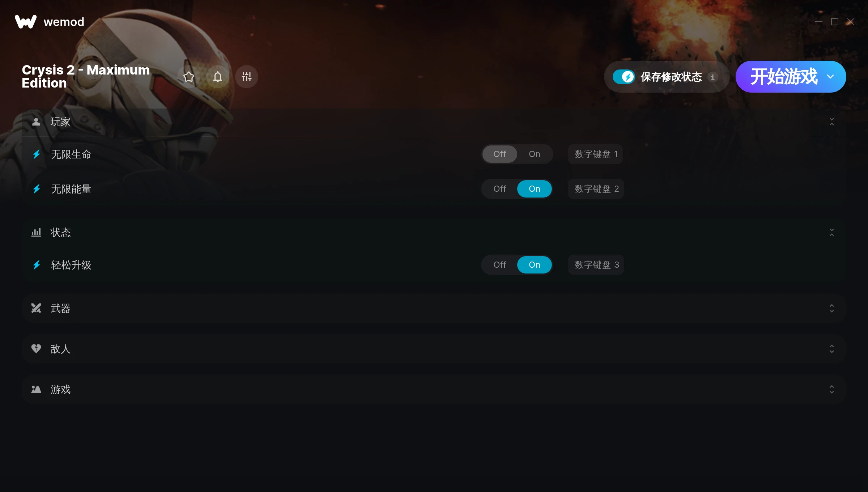Image resolution: width=868 pixels, height=492 pixels.
Task: Click the broken heart 敌人 icon
Action: coord(36,349)
